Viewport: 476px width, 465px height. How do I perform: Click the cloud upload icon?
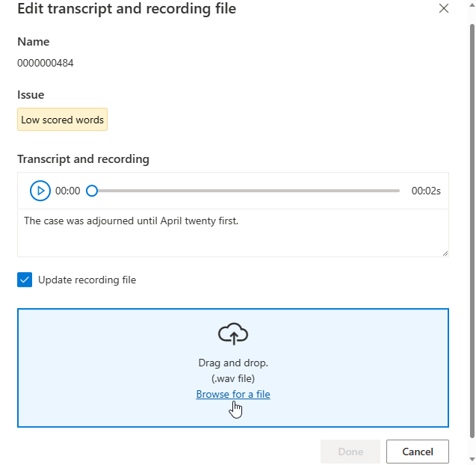coord(233,333)
